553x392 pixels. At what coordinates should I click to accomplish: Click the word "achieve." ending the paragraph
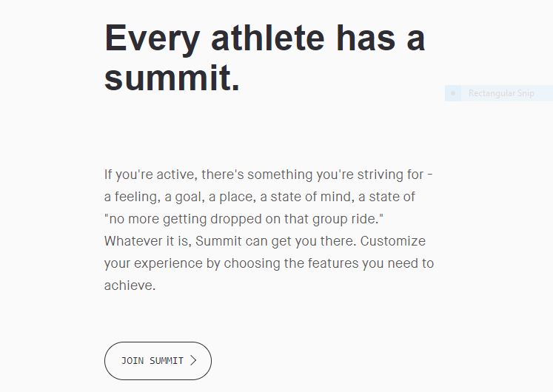[130, 285]
